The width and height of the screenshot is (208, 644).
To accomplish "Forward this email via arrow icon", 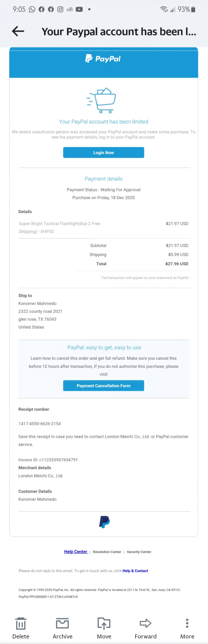I will pyautogui.click(x=145, y=623).
